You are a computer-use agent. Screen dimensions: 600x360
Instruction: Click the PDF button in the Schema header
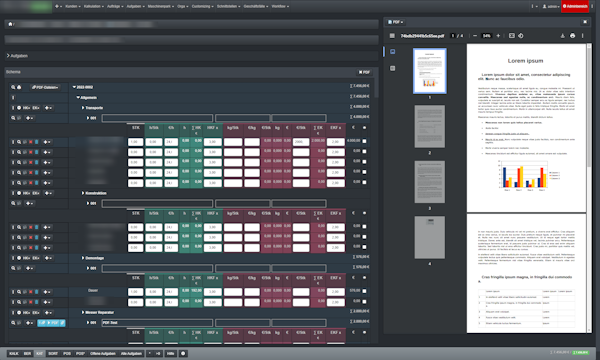[364, 72]
